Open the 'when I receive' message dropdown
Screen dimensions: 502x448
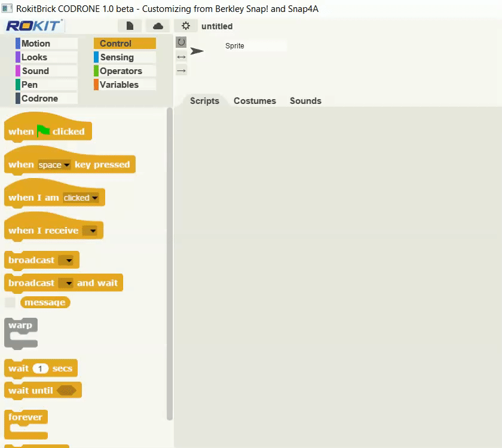tap(90, 231)
